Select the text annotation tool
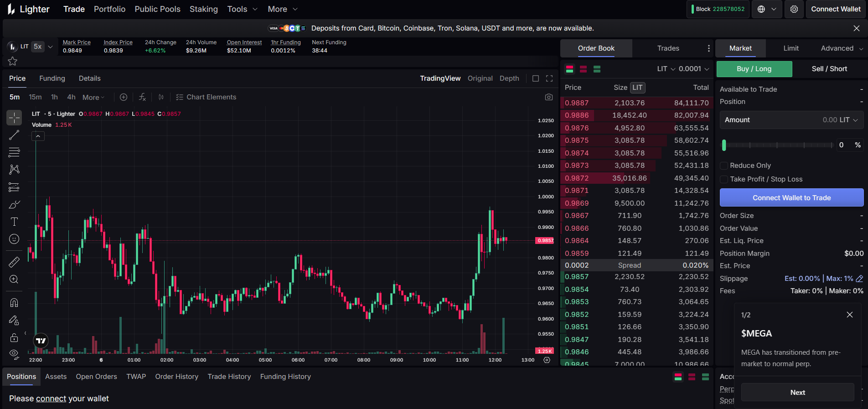 coord(14,222)
